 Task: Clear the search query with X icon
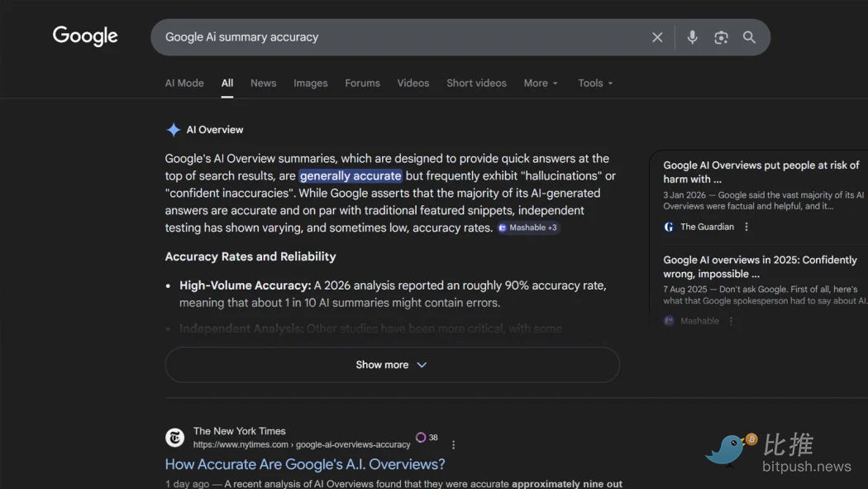657,37
